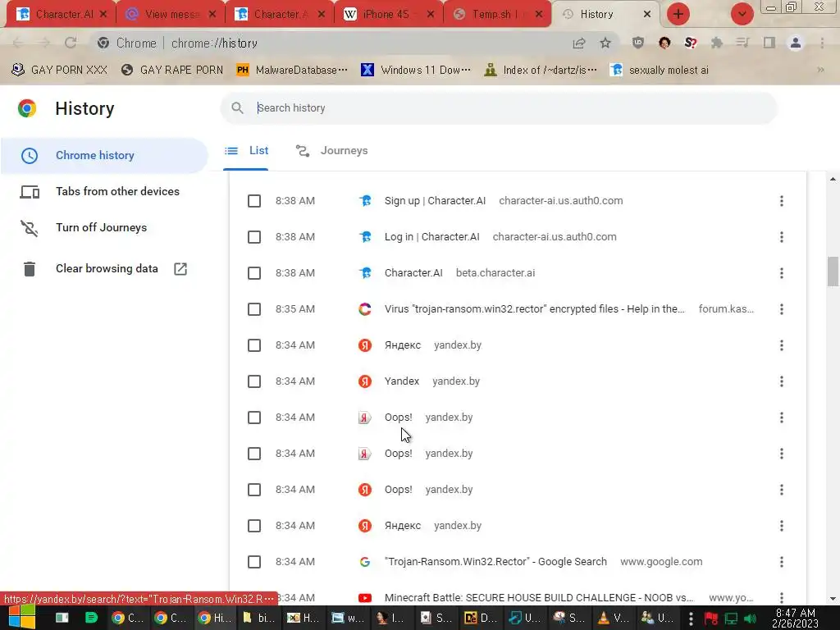Open the profile avatar icon
The height and width of the screenshot is (630, 840).
pyautogui.click(x=796, y=43)
